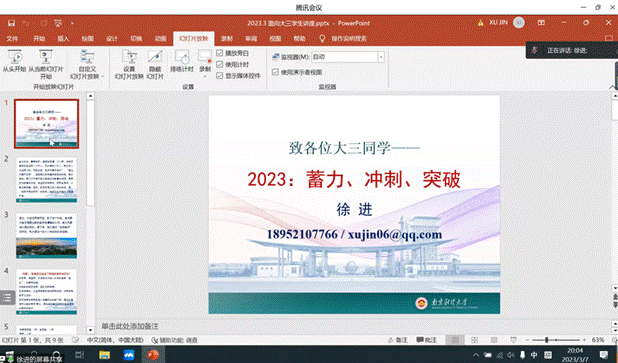Switch to the 设计 ribbon tab
This screenshot has width=618, height=363.
112,38
